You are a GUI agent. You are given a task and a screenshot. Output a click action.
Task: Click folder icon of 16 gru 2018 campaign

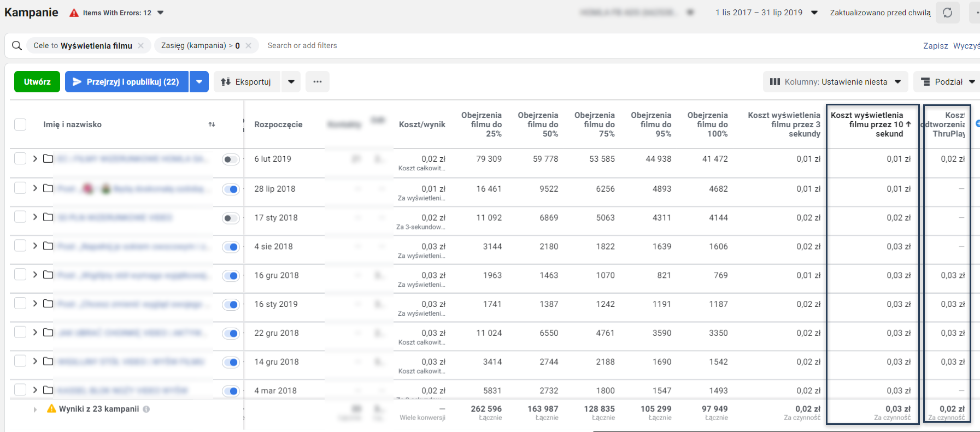coord(48,275)
